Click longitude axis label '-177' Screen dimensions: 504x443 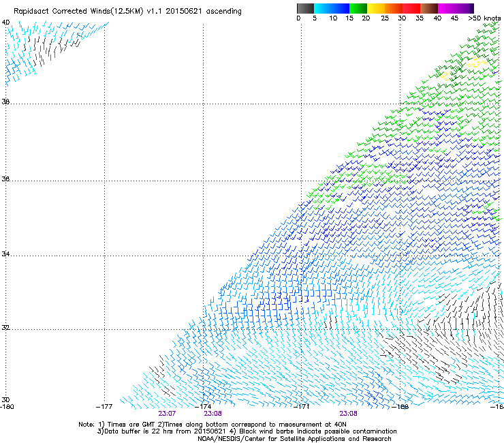(x=104, y=407)
